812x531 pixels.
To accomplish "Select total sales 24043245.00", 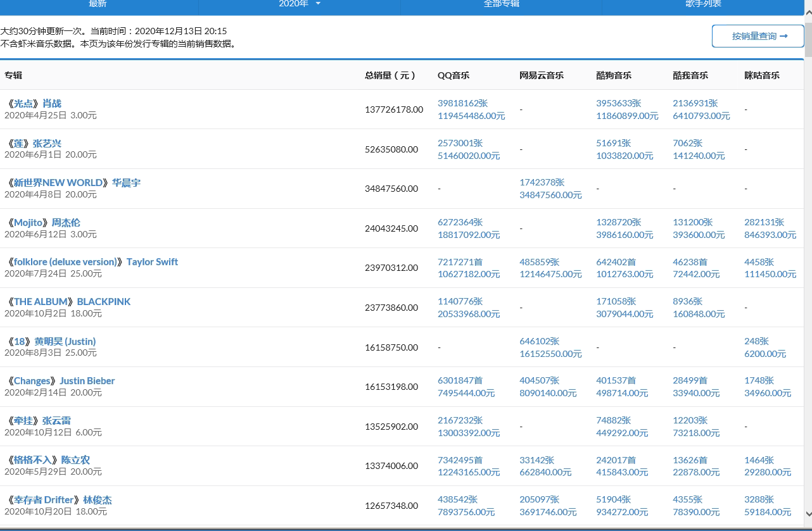I will 391,228.
